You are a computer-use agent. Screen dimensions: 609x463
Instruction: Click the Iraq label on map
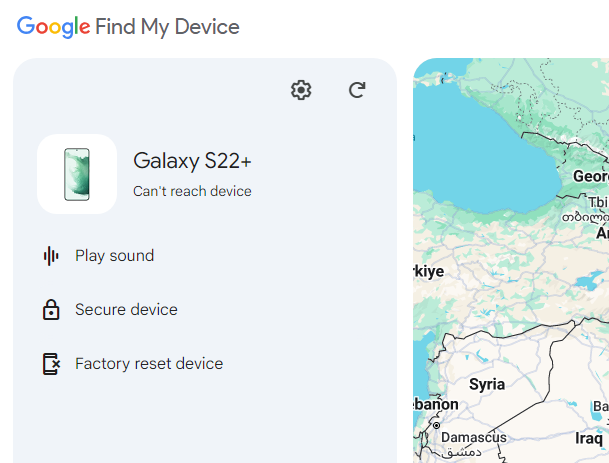(x=589, y=439)
